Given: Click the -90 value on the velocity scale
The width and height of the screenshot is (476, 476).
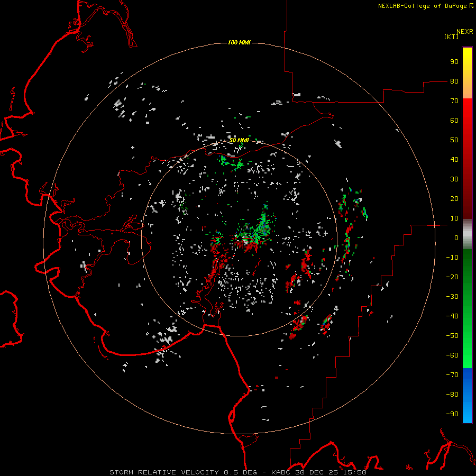Looking at the screenshot, I should point(452,414).
